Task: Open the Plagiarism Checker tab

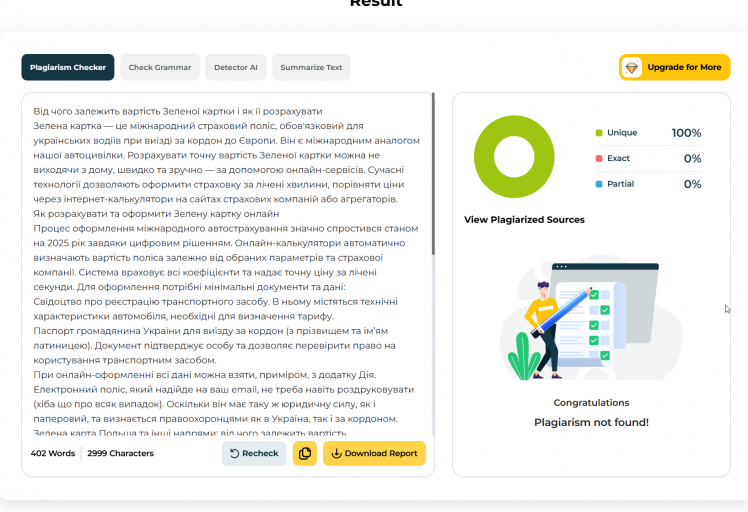Action: [68, 67]
